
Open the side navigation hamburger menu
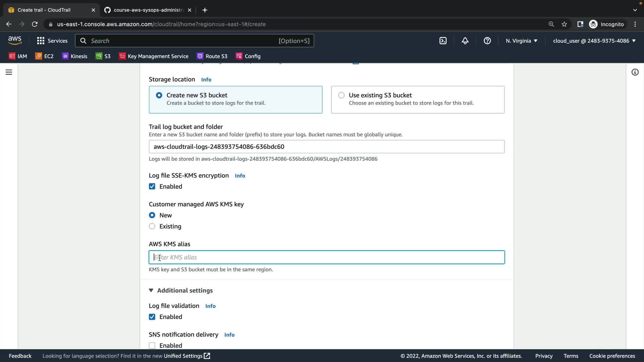tap(9, 72)
